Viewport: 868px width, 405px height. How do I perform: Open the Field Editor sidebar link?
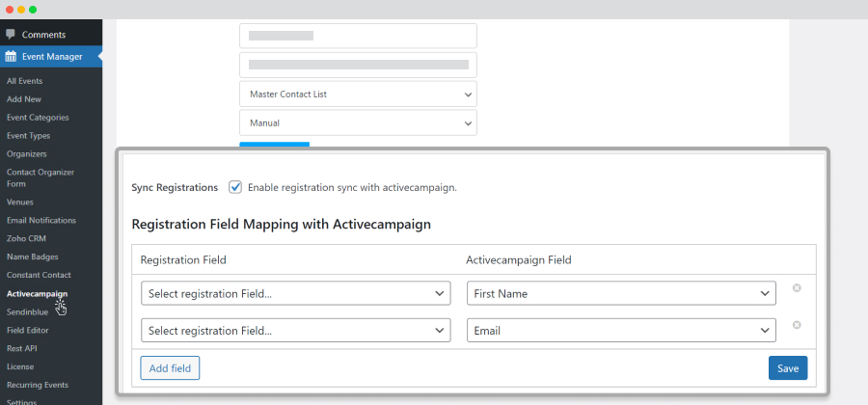tap(28, 331)
